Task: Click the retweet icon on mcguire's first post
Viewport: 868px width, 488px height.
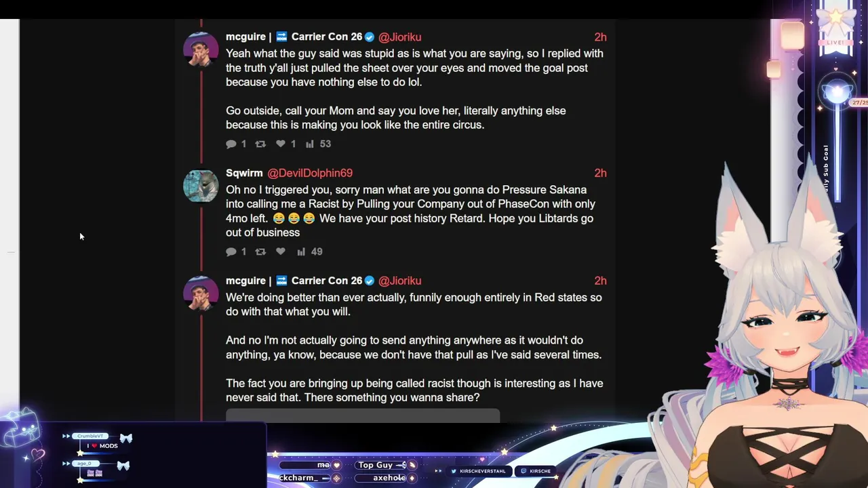Action: [x=260, y=144]
